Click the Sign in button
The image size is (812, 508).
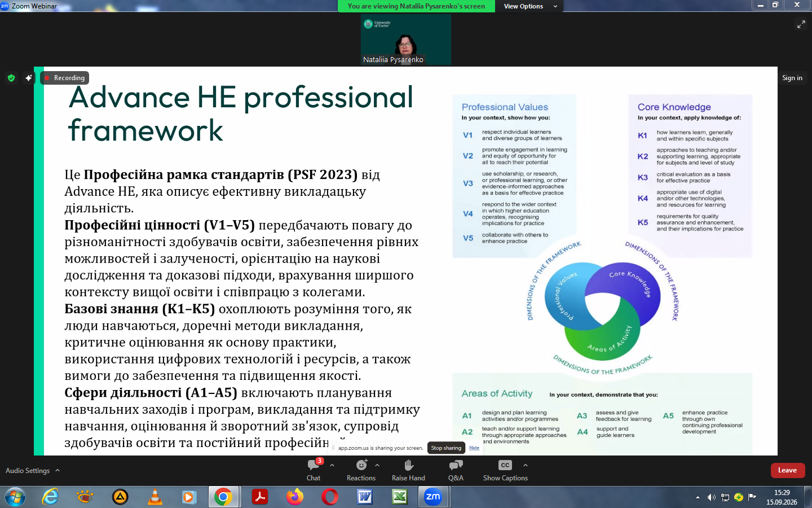(x=792, y=78)
